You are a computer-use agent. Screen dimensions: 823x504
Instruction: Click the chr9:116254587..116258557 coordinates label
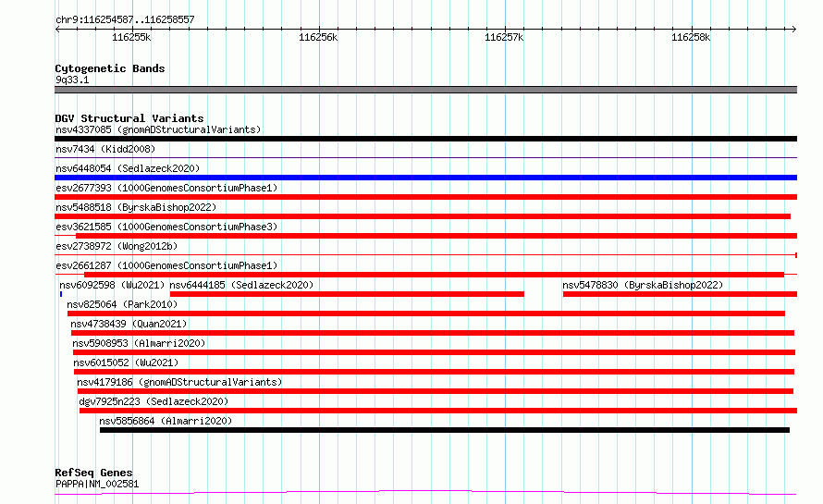tap(125, 19)
